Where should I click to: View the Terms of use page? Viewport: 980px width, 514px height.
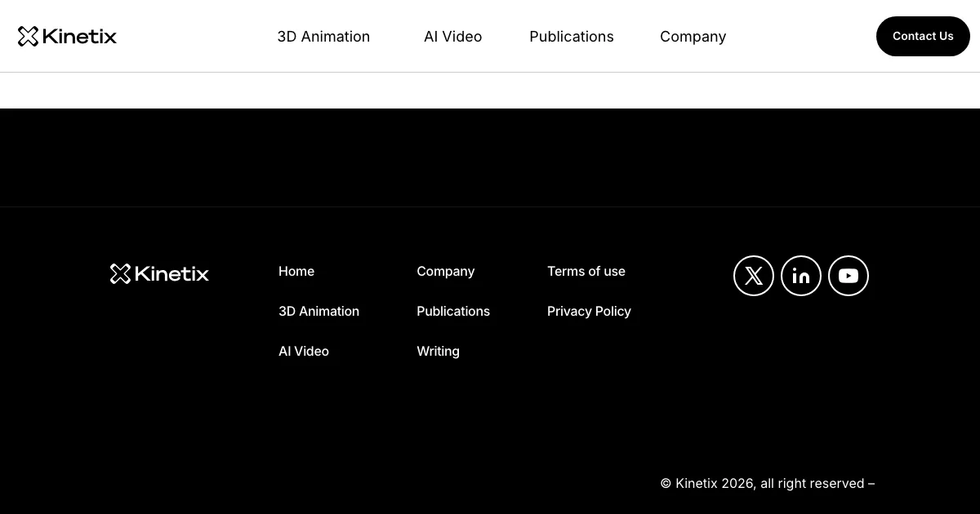point(586,271)
